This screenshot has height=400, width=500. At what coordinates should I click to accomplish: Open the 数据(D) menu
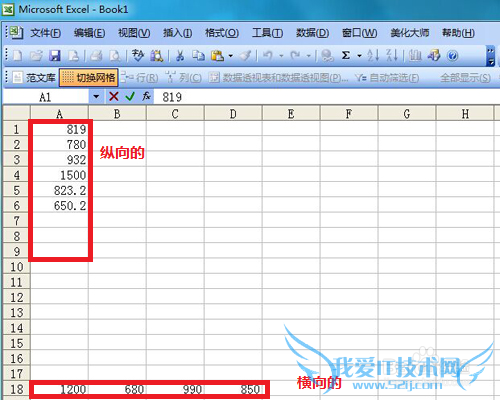(312, 33)
